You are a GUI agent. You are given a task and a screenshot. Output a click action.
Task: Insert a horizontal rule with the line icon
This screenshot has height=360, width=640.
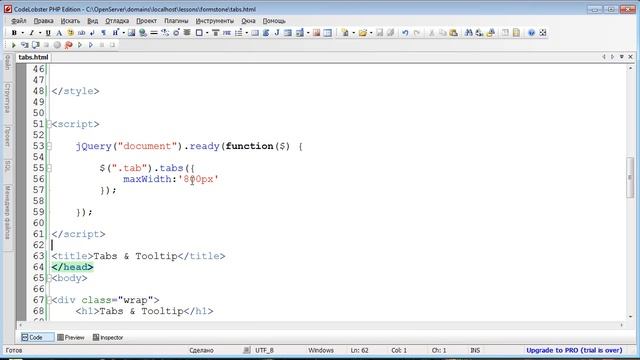click(x=154, y=33)
